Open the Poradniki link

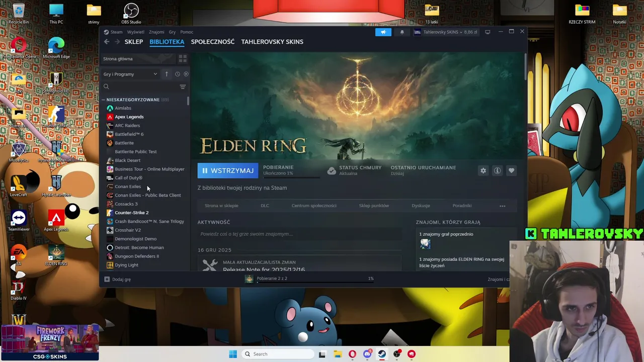pyautogui.click(x=462, y=206)
